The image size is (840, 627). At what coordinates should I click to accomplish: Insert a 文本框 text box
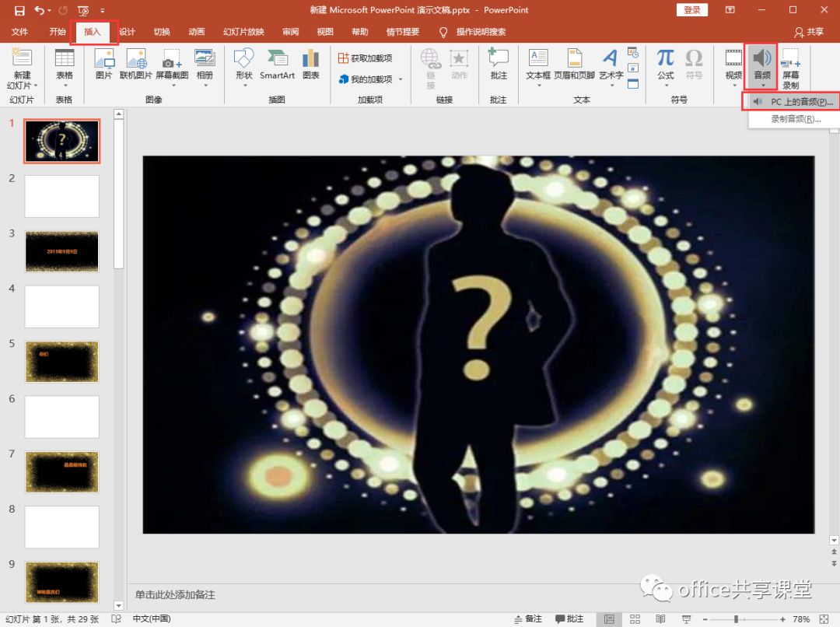538,58
